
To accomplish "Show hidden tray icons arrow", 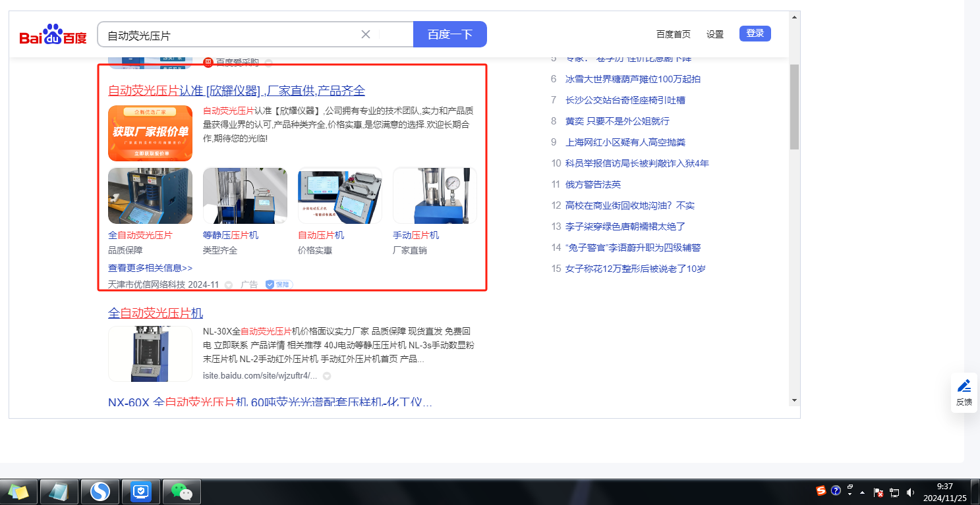I will [x=862, y=492].
